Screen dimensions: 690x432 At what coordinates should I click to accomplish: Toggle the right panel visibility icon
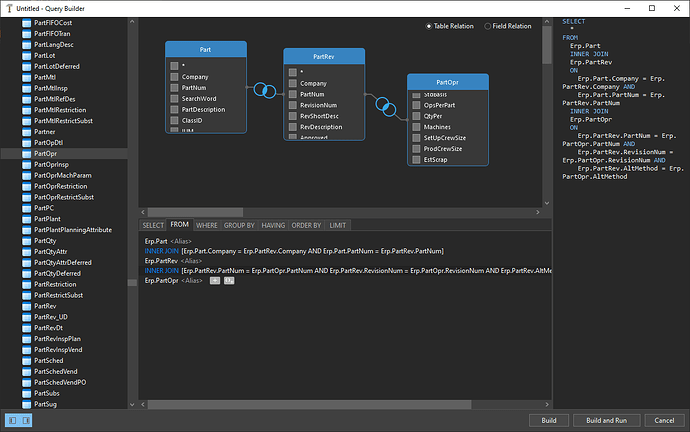point(26,421)
